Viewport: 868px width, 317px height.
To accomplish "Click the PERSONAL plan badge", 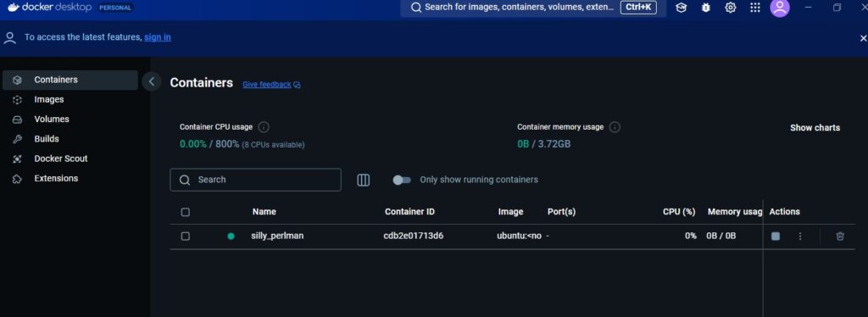I will pyautogui.click(x=115, y=8).
